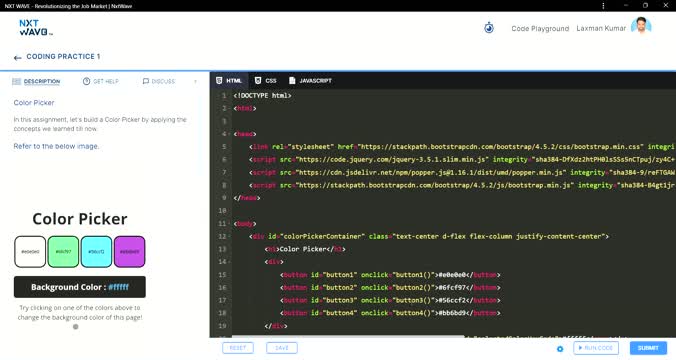Click the jquery script line 6
This screenshot has height=360, width=676.
[461, 160]
